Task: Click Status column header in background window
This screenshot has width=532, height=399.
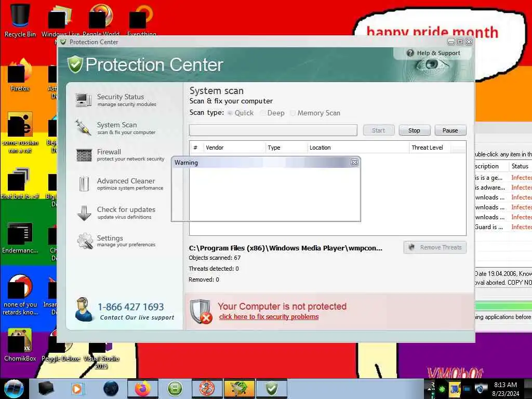Action: point(520,166)
